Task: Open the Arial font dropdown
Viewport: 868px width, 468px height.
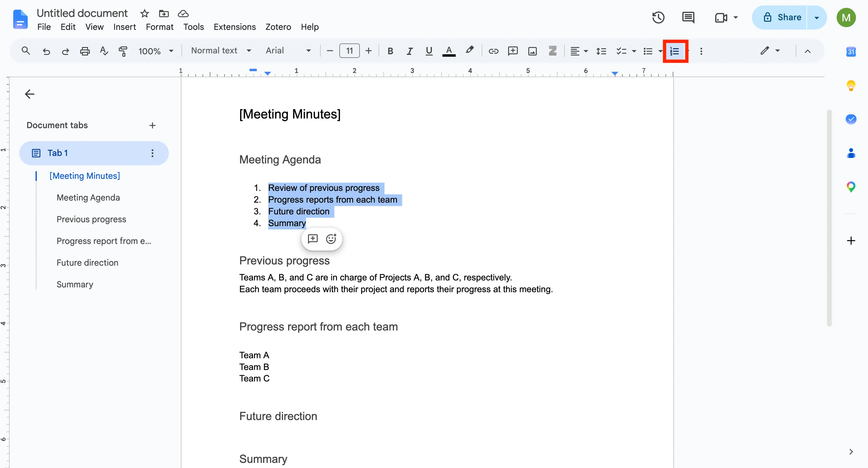Action: pos(288,51)
